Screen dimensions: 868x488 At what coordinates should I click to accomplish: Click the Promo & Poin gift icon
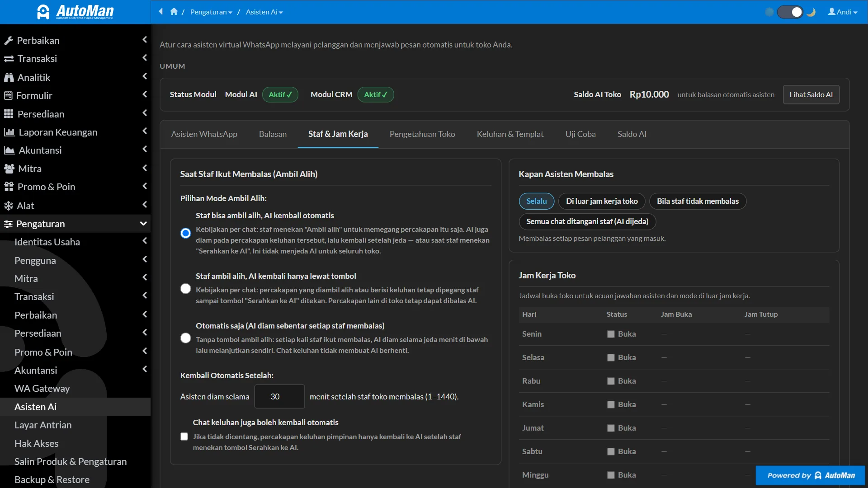(x=9, y=187)
